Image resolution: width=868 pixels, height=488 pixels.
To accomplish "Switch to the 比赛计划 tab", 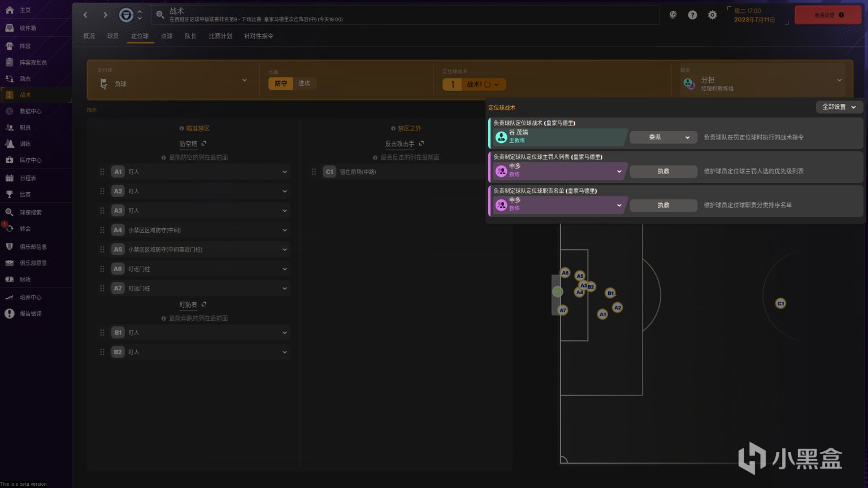I will pos(220,36).
